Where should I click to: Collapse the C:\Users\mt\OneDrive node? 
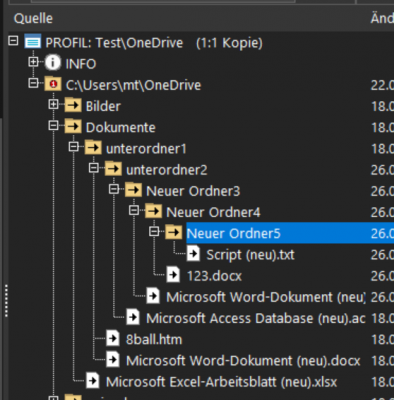(33, 83)
